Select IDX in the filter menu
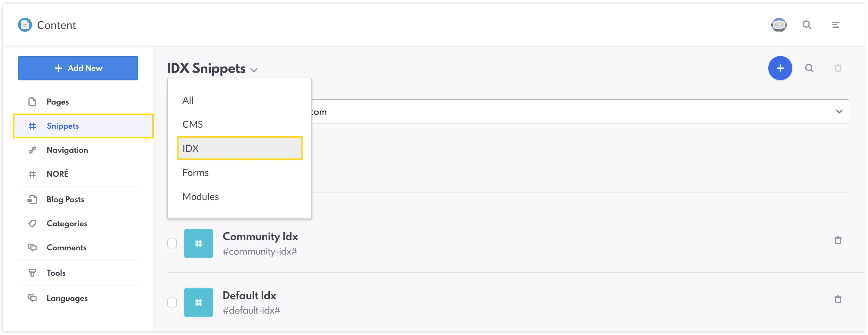The image size is (868, 335). click(240, 148)
